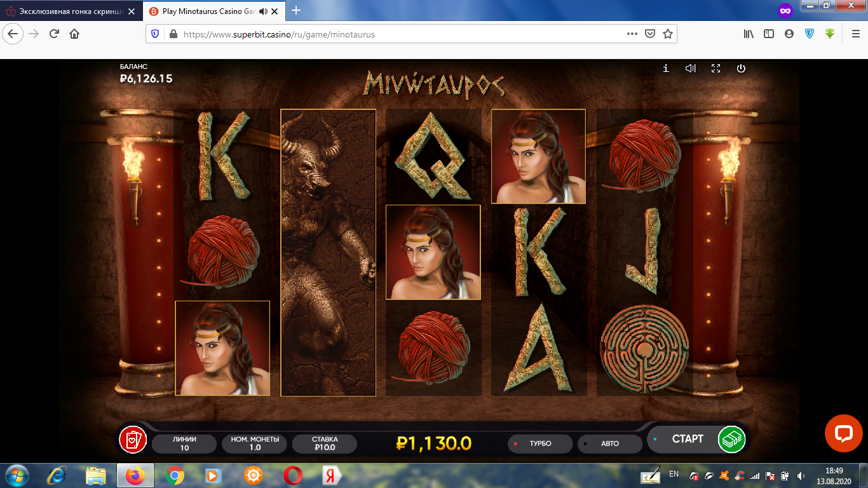Toggle Turbo mode
The height and width of the screenshot is (488, 868).
click(540, 444)
